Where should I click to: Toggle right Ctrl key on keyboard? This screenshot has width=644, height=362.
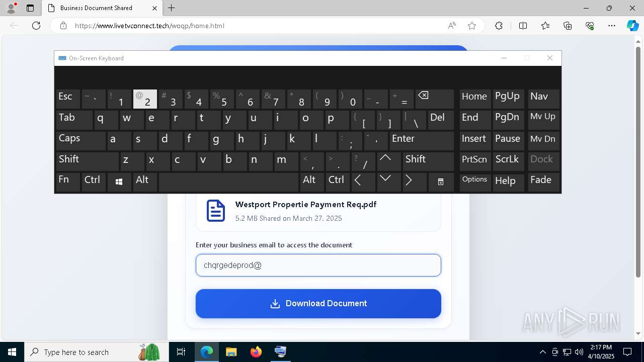338,182
